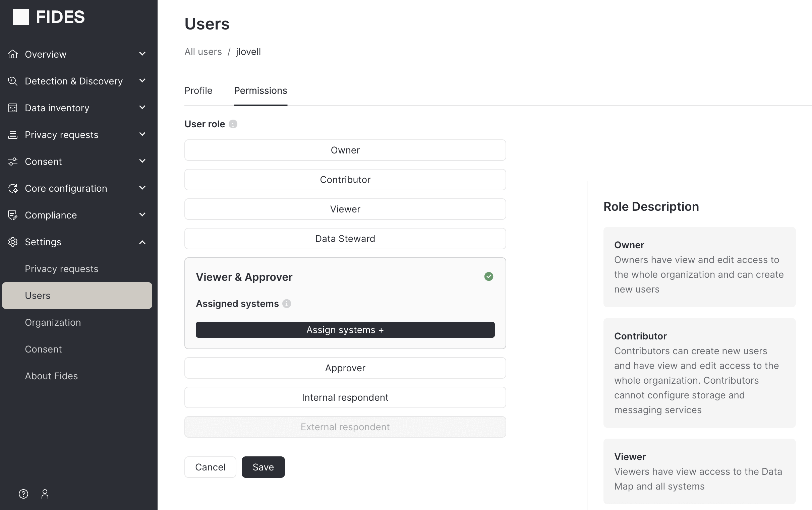Expand the Overview section chevron
This screenshot has height=510, width=812.
[142, 54]
